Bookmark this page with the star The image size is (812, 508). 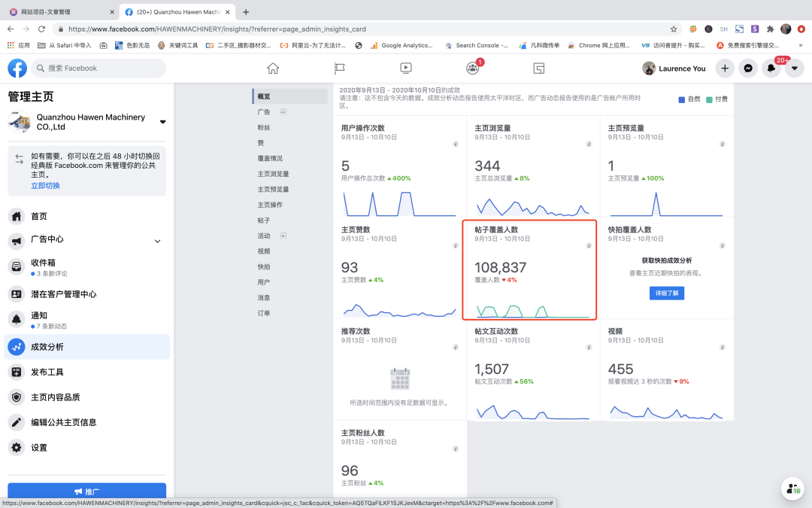(674, 29)
